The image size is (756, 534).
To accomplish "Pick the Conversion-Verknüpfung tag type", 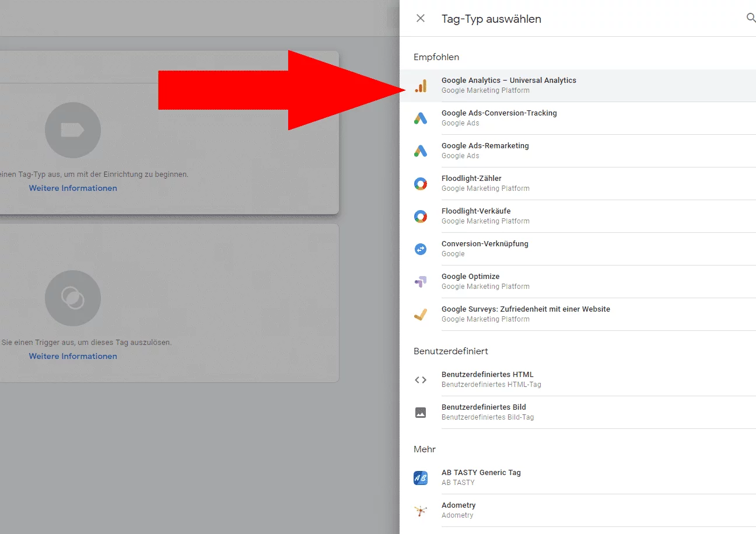I will 577,249.
